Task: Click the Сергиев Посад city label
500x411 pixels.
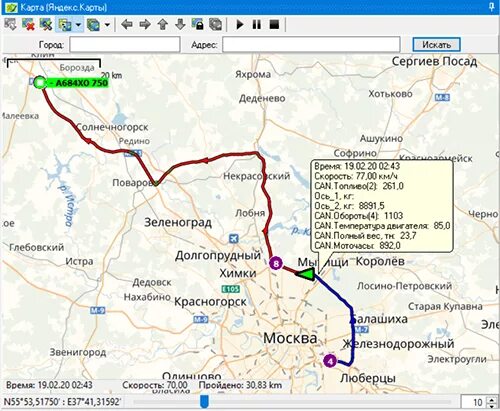Action: click(434, 61)
